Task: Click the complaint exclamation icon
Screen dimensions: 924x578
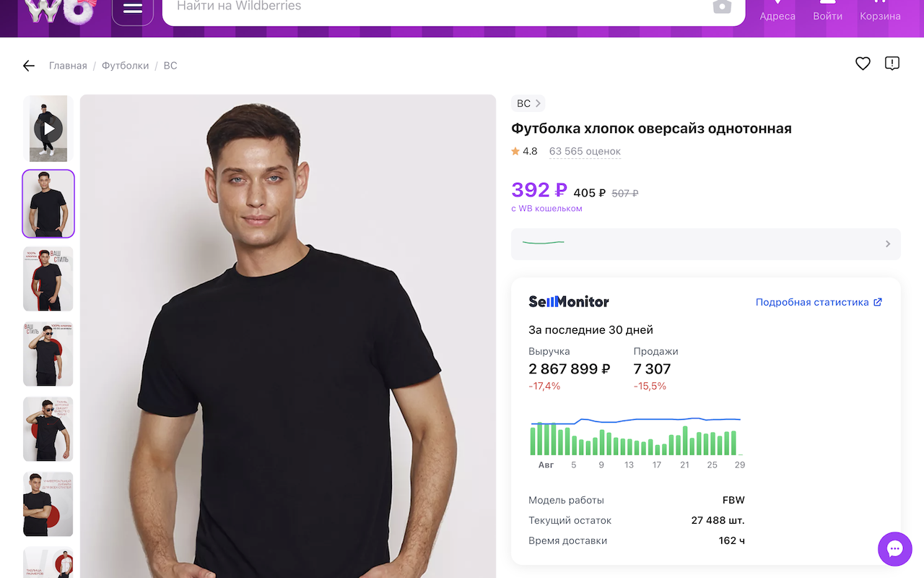Action: [892, 64]
